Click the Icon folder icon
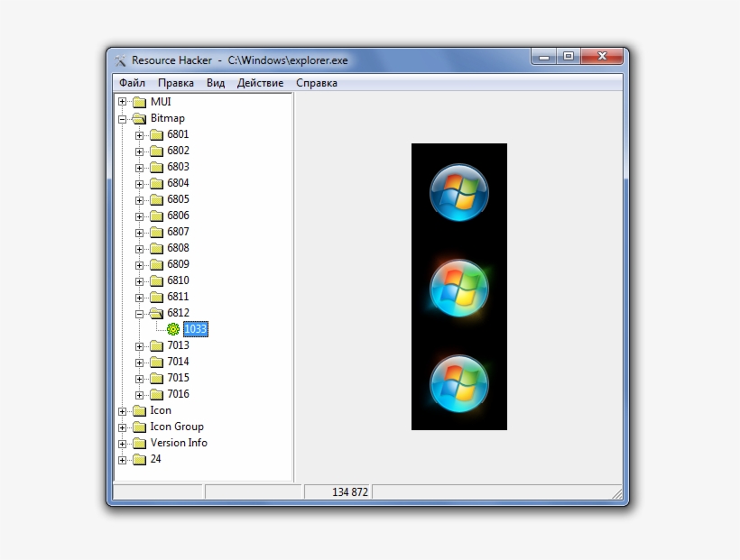The width and height of the screenshot is (740, 560). click(x=139, y=411)
